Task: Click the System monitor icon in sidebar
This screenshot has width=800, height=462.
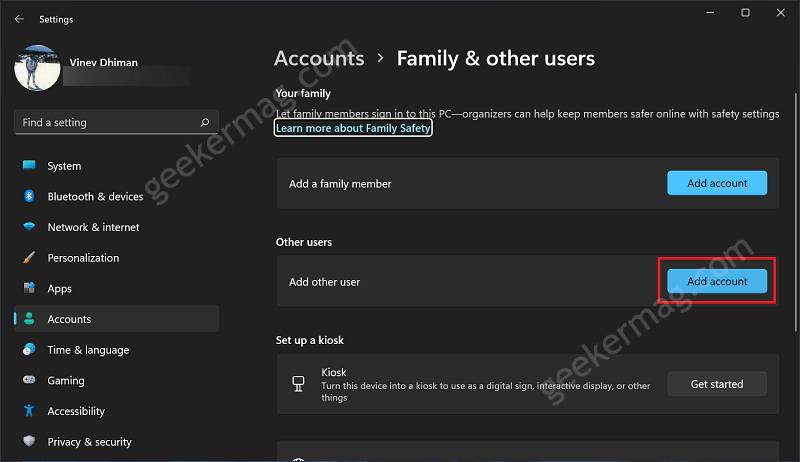Action: click(x=29, y=165)
